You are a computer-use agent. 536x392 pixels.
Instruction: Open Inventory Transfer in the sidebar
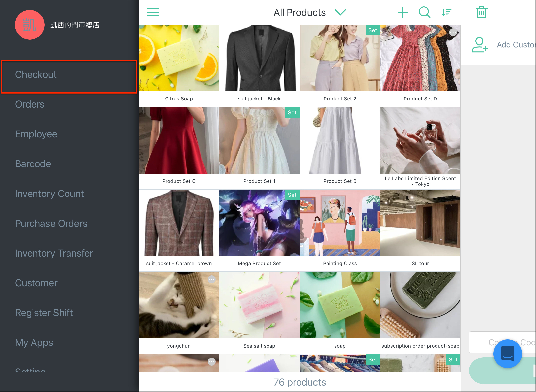(54, 253)
